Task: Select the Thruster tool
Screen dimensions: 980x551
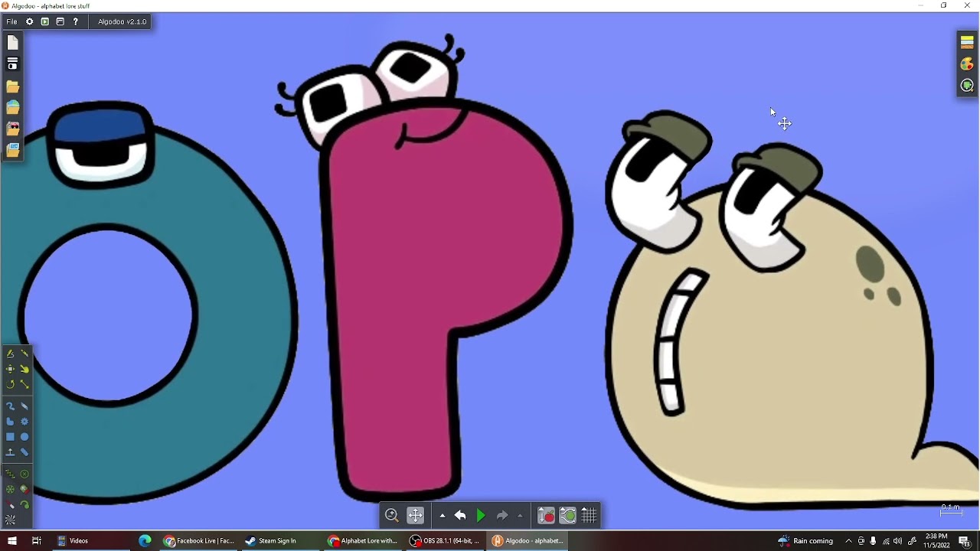Action: (x=24, y=489)
